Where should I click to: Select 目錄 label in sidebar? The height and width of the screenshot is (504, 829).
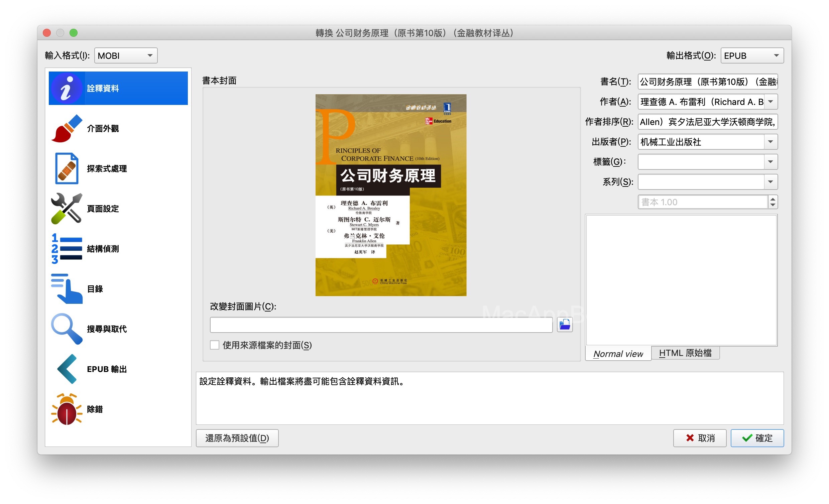click(95, 289)
